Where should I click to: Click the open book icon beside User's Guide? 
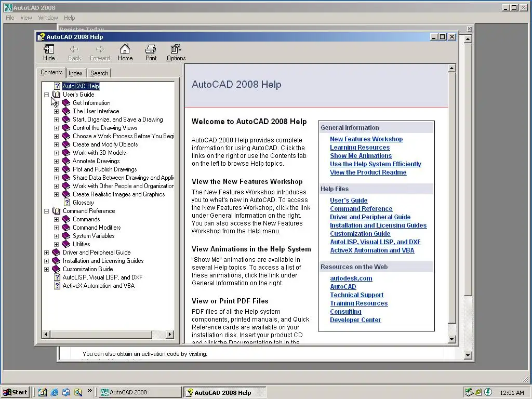point(56,95)
